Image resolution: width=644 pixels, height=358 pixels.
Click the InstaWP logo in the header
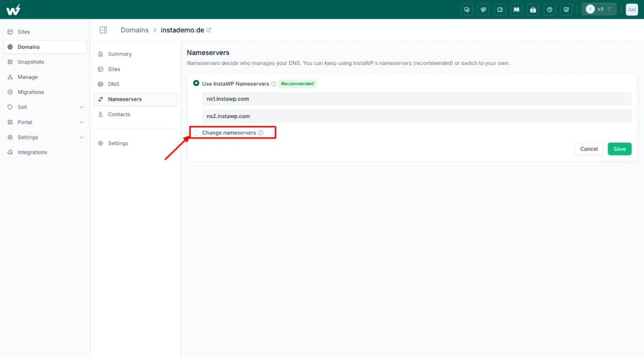click(14, 9)
